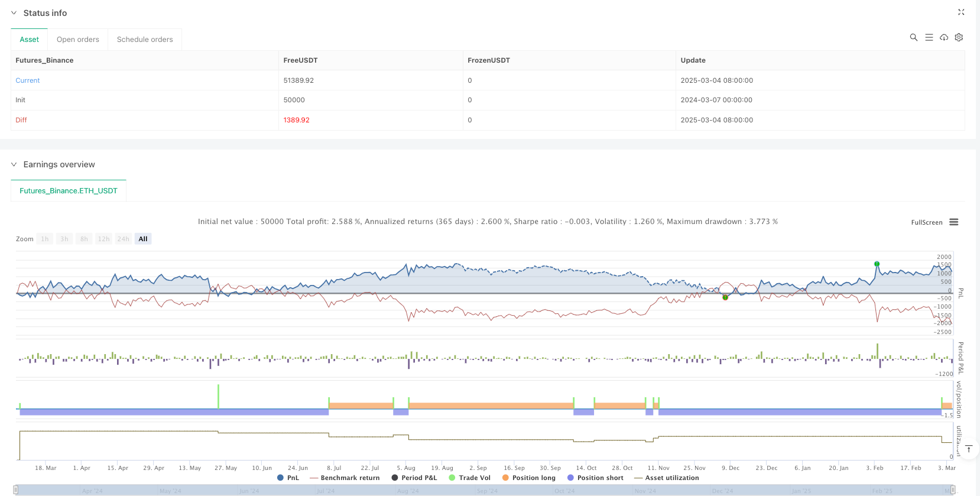Toggle the PnL series in legend
This screenshot has width=980, height=496.
(x=288, y=478)
